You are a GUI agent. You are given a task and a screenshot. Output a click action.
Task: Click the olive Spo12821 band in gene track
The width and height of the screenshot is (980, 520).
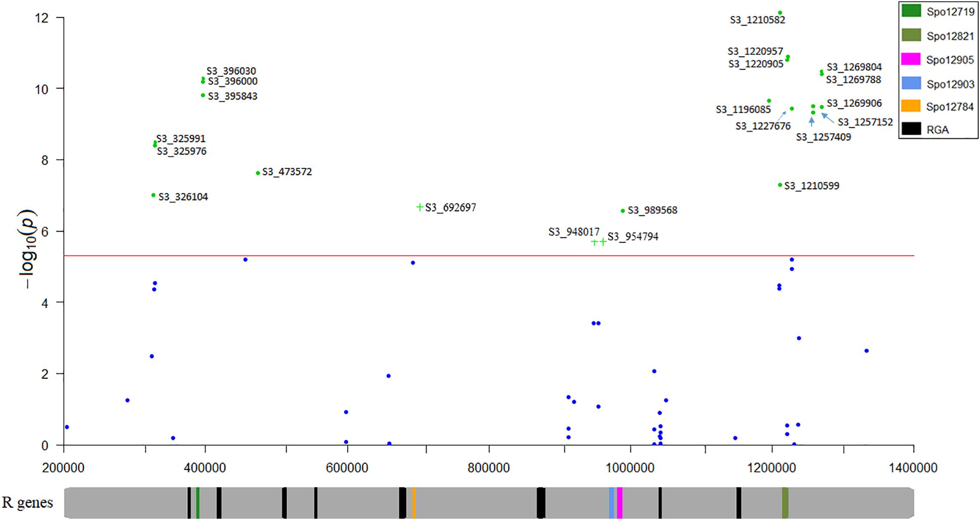(x=785, y=502)
